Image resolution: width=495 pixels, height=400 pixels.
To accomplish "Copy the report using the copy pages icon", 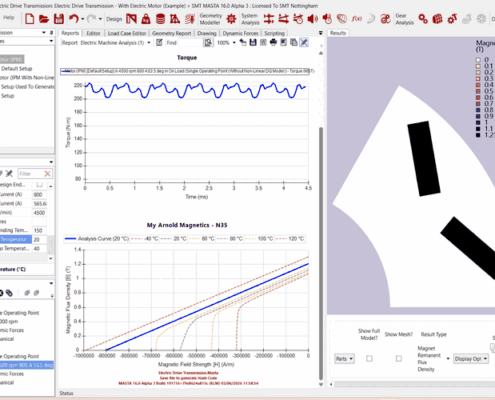I will coord(294,42).
